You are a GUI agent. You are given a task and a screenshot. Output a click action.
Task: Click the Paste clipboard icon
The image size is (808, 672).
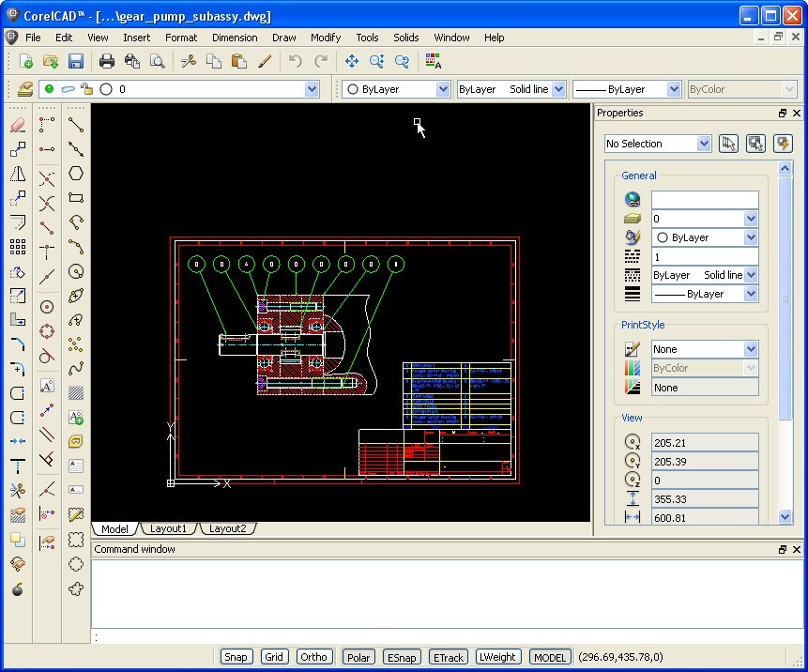[238, 61]
